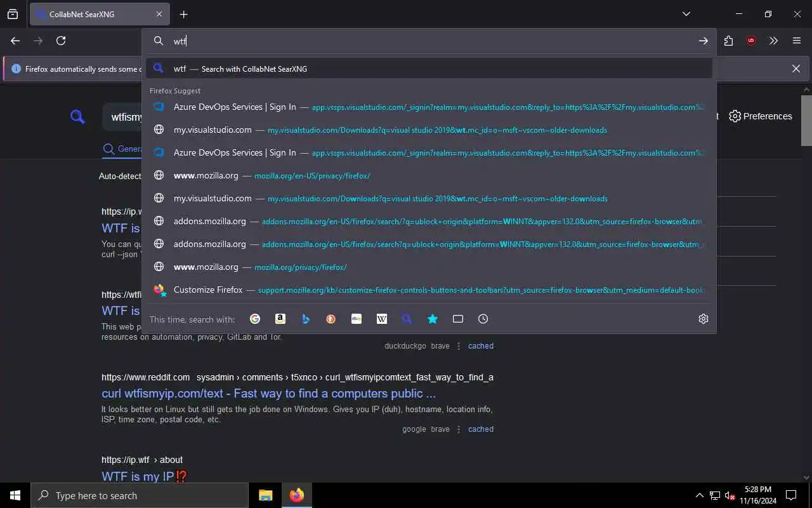Expand more tools overflow chevrons
The image size is (812, 508).
pyautogui.click(x=773, y=41)
